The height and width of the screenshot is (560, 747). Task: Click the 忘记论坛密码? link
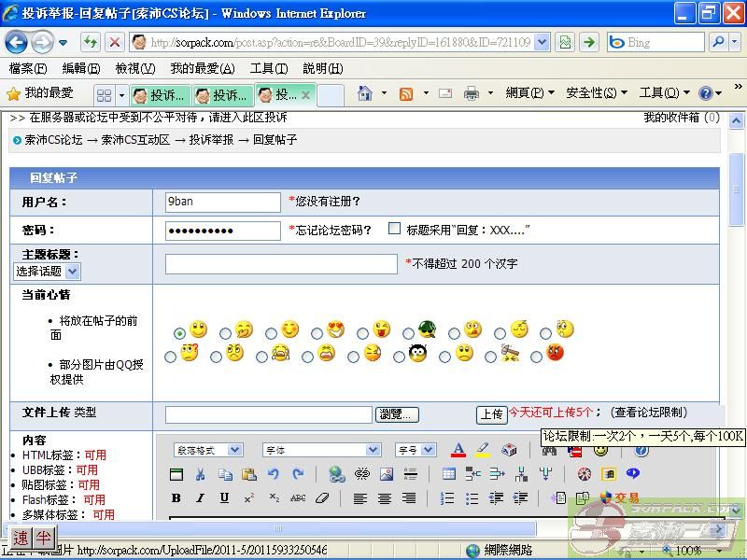tap(333, 231)
